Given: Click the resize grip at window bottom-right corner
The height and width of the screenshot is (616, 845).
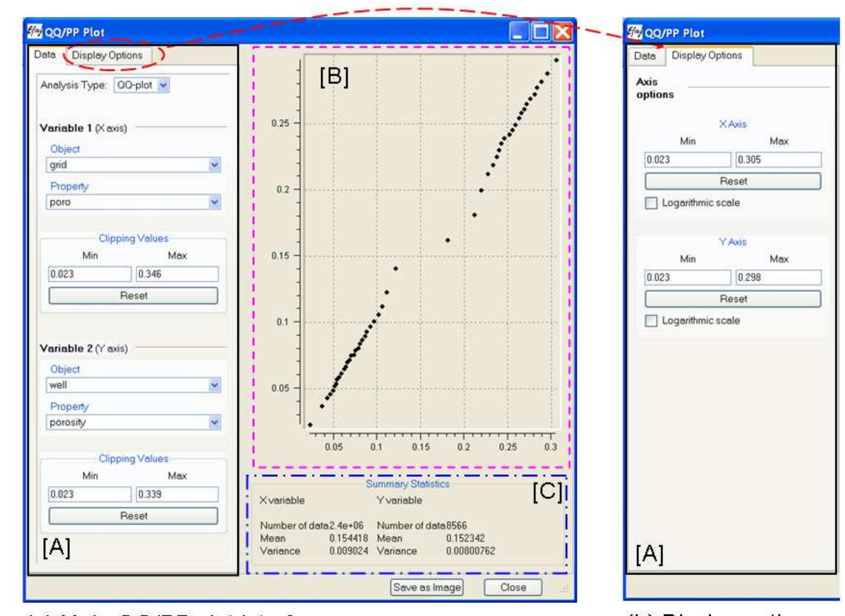Looking at the screenshot, I should [x=565, y=589].
